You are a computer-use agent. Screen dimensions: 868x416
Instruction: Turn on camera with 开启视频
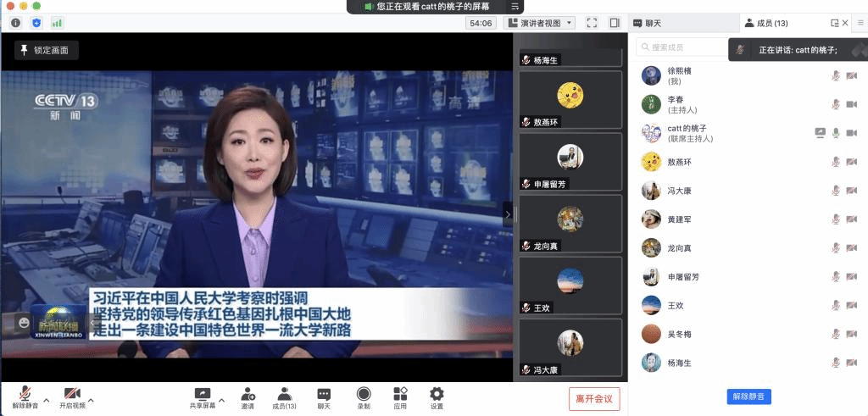coord(72,396)
